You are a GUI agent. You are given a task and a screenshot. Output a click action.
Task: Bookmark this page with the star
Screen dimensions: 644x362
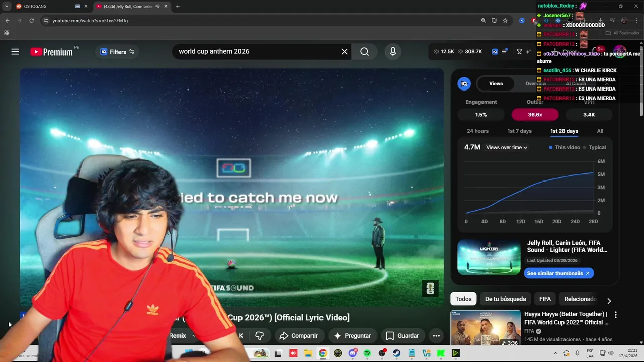tap(505, 21)
